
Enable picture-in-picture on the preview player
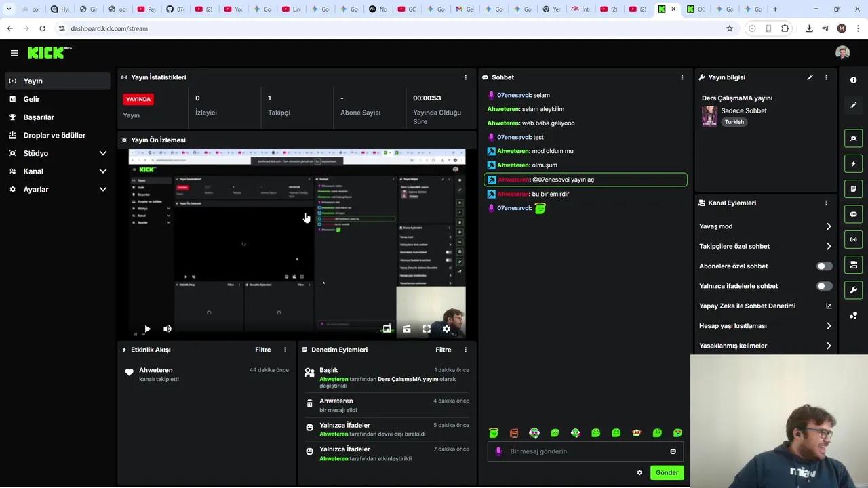click(387, 329)
